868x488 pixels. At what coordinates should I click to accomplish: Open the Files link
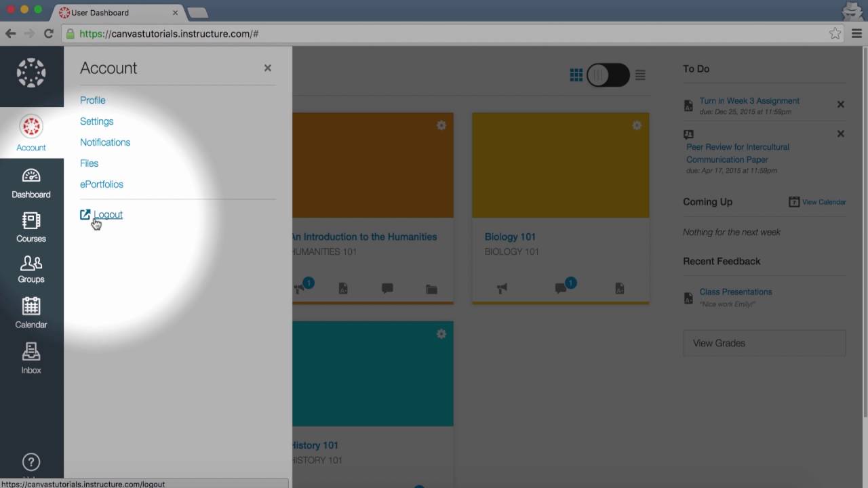coord(89,163)
